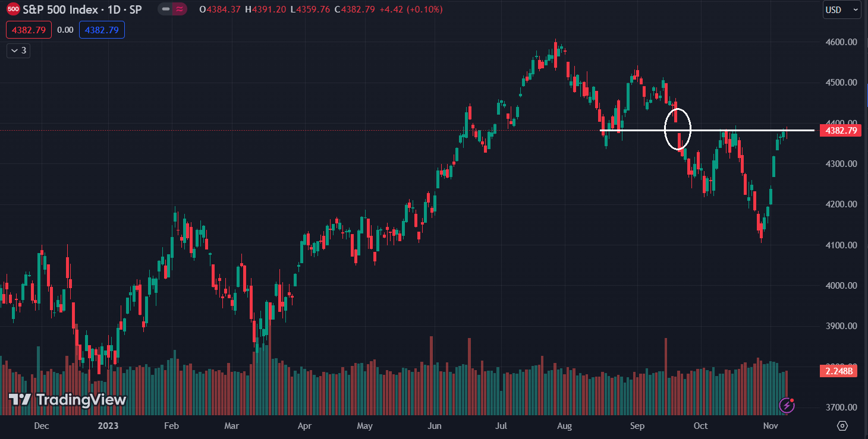Image resolution: width=868 pixels, height=439 pixels.
Task: Click the blue 4382.79 buy price button
Action: tap(102, 30)
